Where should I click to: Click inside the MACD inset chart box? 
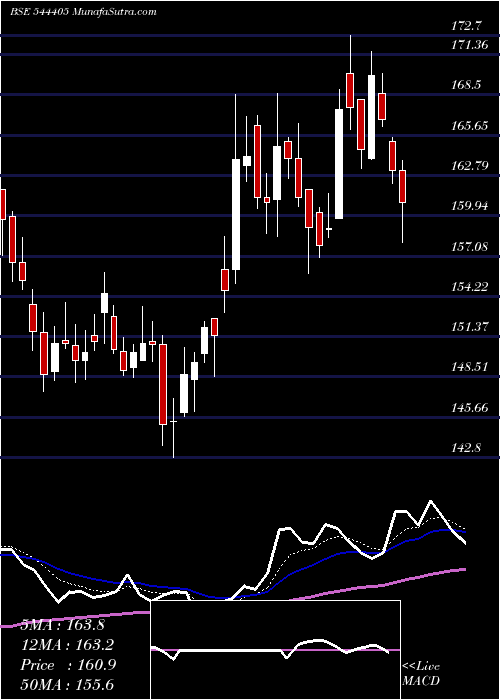click(275, 650)
